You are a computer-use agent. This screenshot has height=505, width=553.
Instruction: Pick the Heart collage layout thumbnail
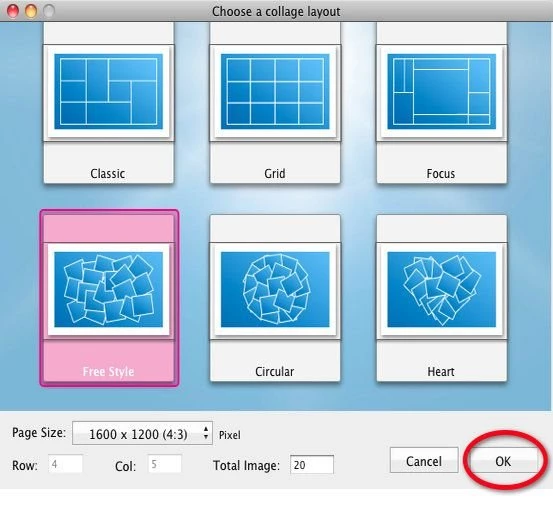442,290
